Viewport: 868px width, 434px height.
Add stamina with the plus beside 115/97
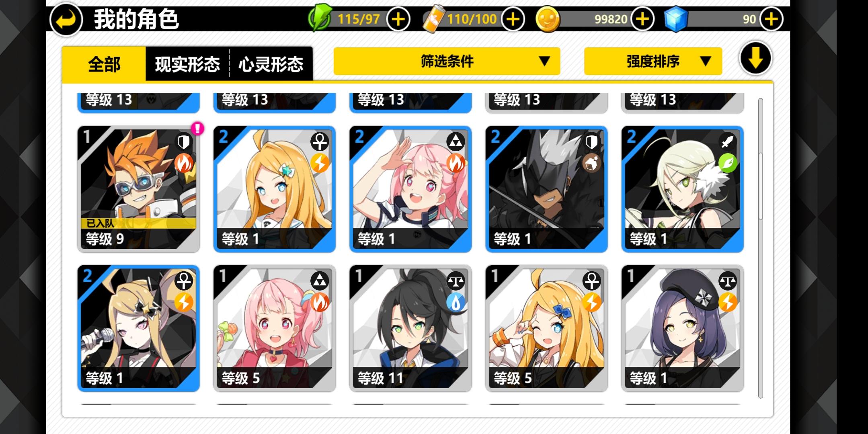(x=398, y=19)
